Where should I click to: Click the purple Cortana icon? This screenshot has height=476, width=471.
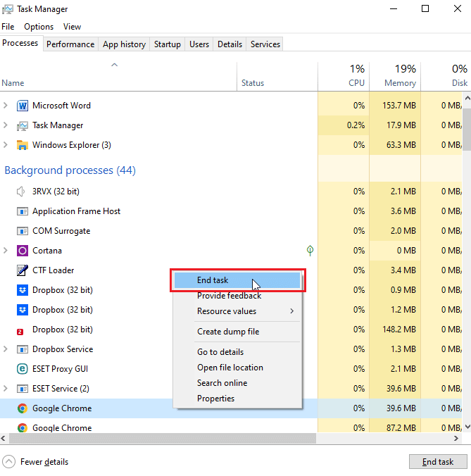pos(22,251)
